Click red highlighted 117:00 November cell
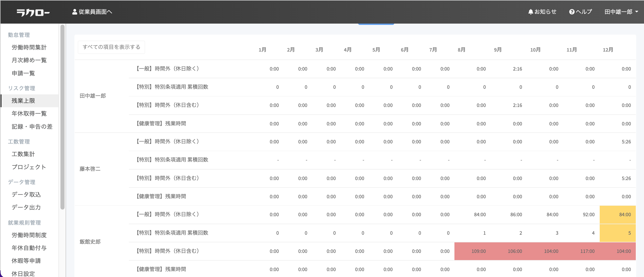The width and height of the screenshot is (644, 277). coord(581,251)
